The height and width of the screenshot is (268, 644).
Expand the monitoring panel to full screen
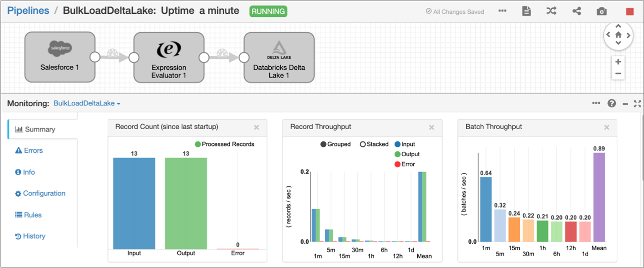point(637,103)
